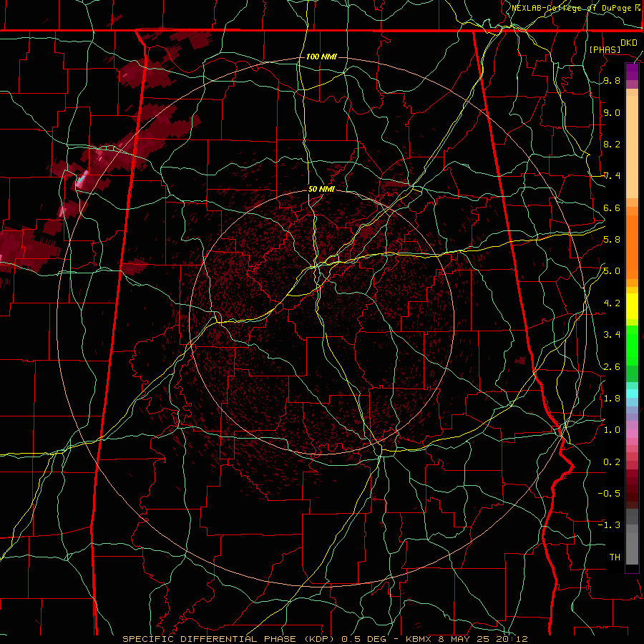
Task: Click the '0.5 DEG' elevation angle text
Action: 366,639
